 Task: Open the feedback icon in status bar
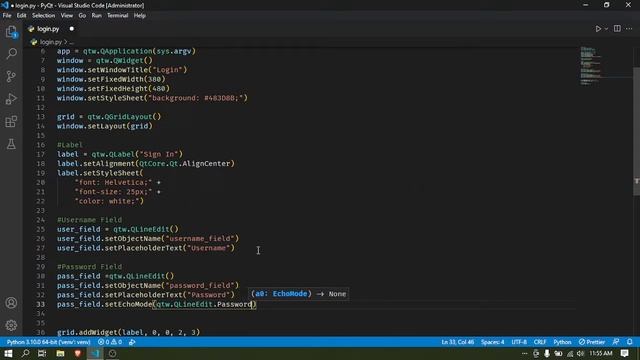click(616, 342)
